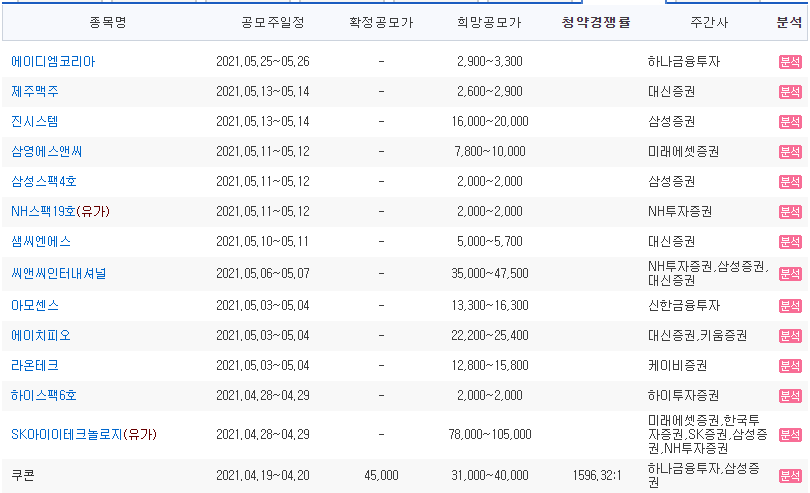Open the 아모센스 stock link
Viewport: 810px width, 493px height.
pyautogui.click(x=35, y=305)
